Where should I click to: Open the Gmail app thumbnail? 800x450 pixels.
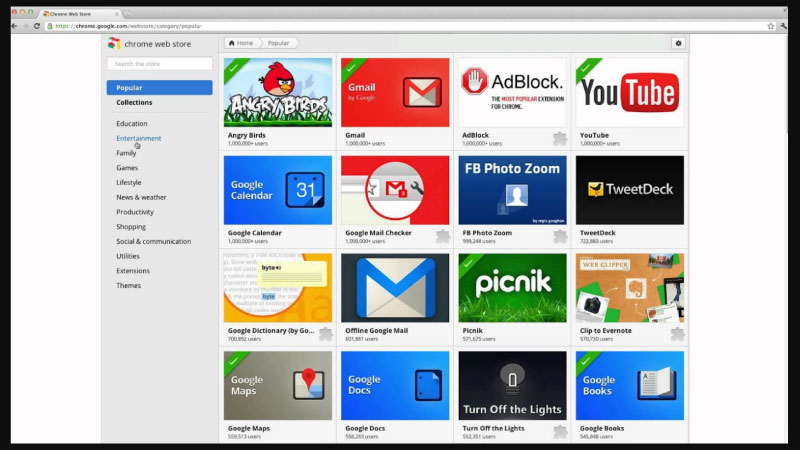tap(395, 92)
